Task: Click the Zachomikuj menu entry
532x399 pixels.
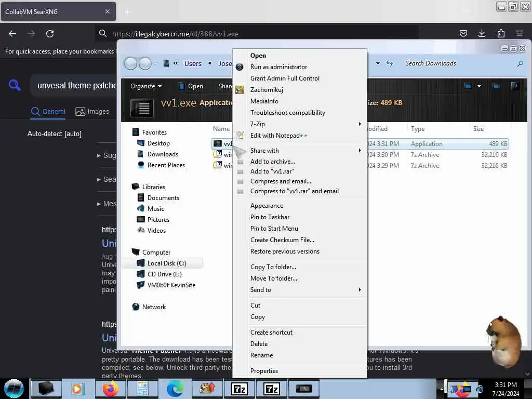Action: click(267, 90)
